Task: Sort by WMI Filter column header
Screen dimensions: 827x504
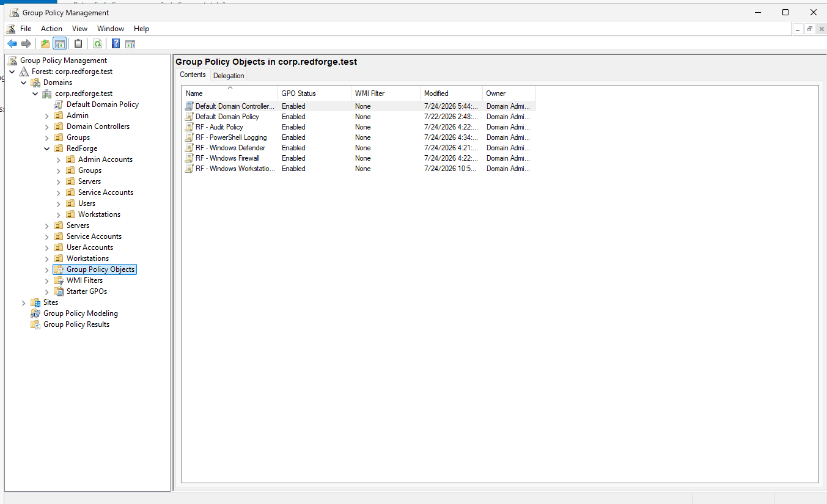Action: pos(386,93)
